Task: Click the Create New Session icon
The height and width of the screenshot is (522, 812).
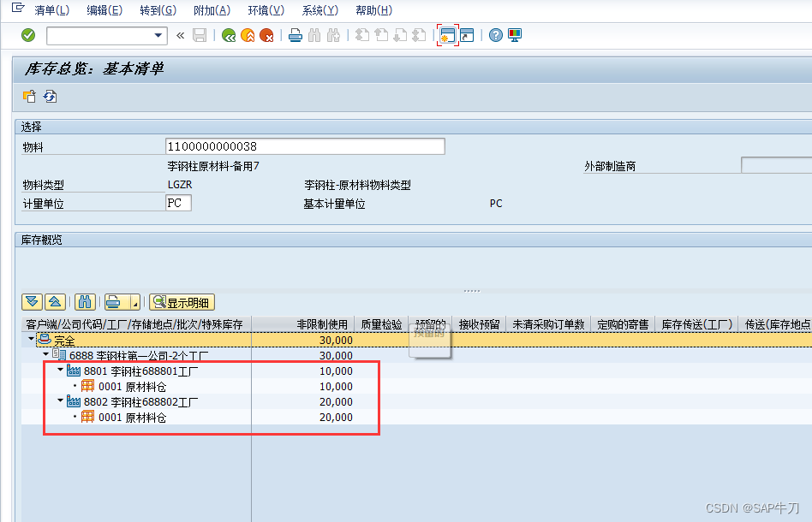Action: (x=447, y=35)
